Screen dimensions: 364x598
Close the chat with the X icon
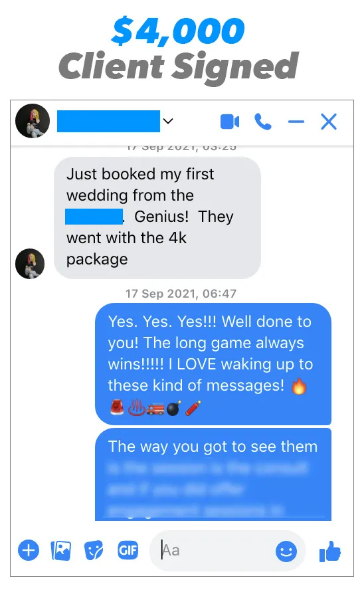[x=329, y=122]
